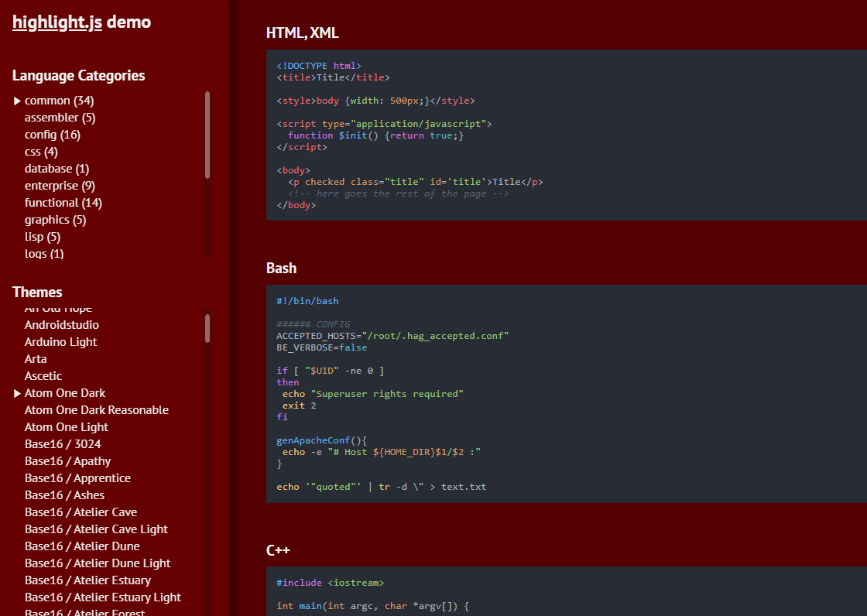Click the genApacheConf() function line
The width and height of the screenshot is (867, 616).
[x=322, y=440]
